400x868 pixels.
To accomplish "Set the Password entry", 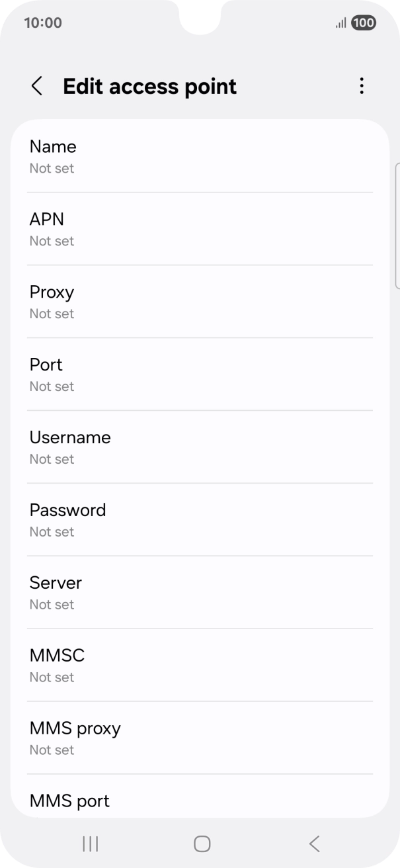I will click(200, 520).
